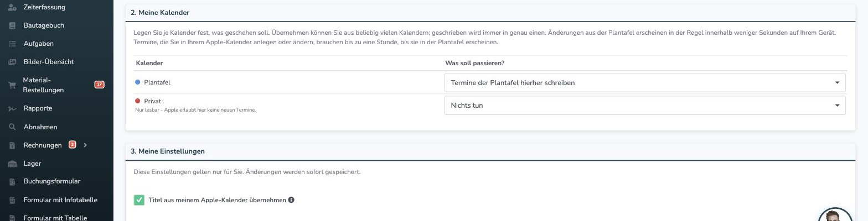Toggle Titel aus meinem Apple-Kalender übernehmen
This screenshot has height=221, width=868.
tap(139, 200)
